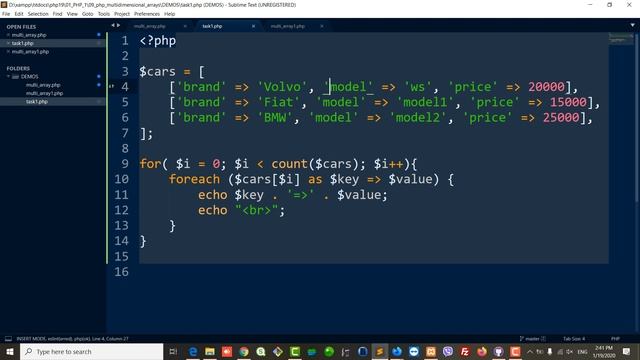Click the taskbar search box
640x360 pixels.
(x=91, y=351)
